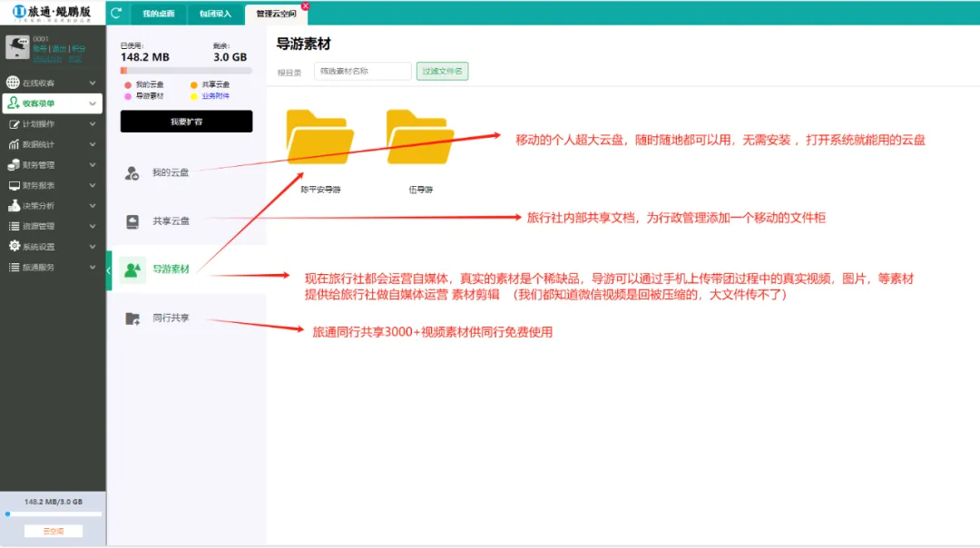This screenshot has height=548, width=980.
Task: Click the user avatar picture for 0001
Action: click(17, 47)
